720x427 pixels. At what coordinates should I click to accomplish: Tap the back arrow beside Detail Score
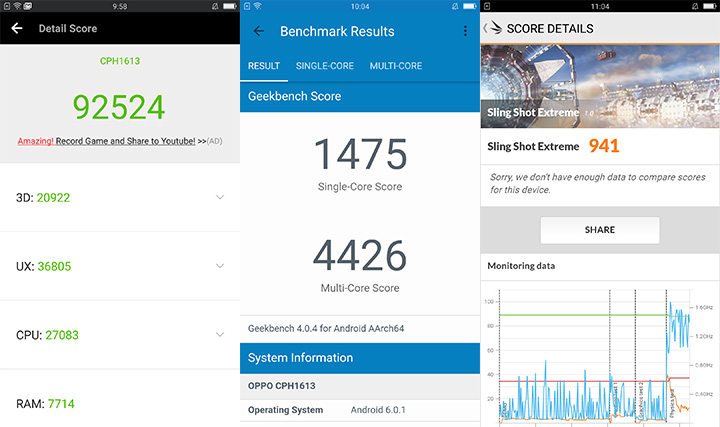16,28
